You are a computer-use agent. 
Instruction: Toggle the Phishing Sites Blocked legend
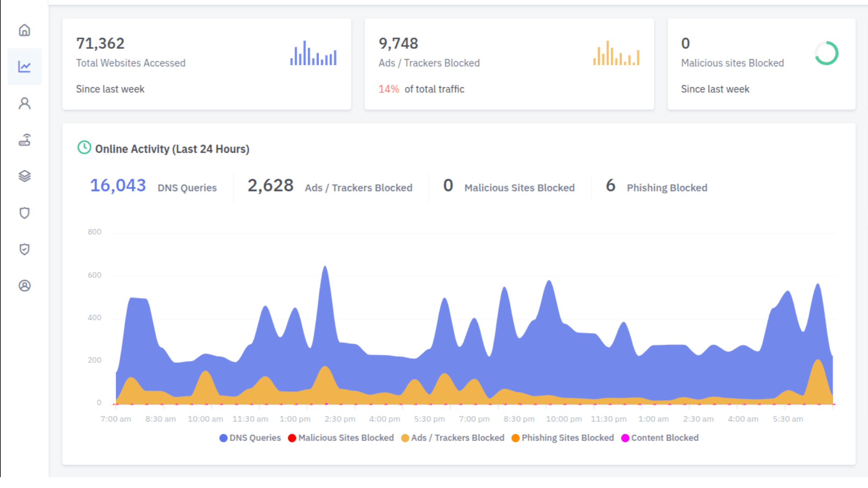coord(563,437)
